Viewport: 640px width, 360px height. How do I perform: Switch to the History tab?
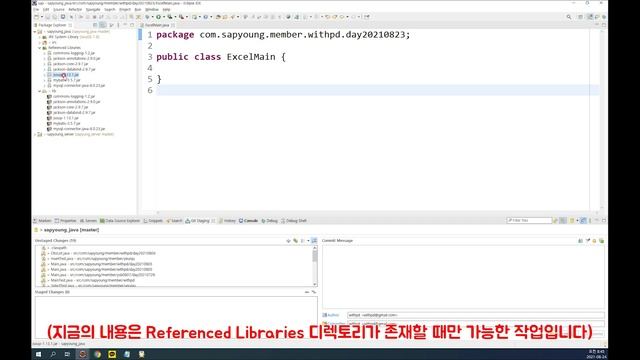227,221
